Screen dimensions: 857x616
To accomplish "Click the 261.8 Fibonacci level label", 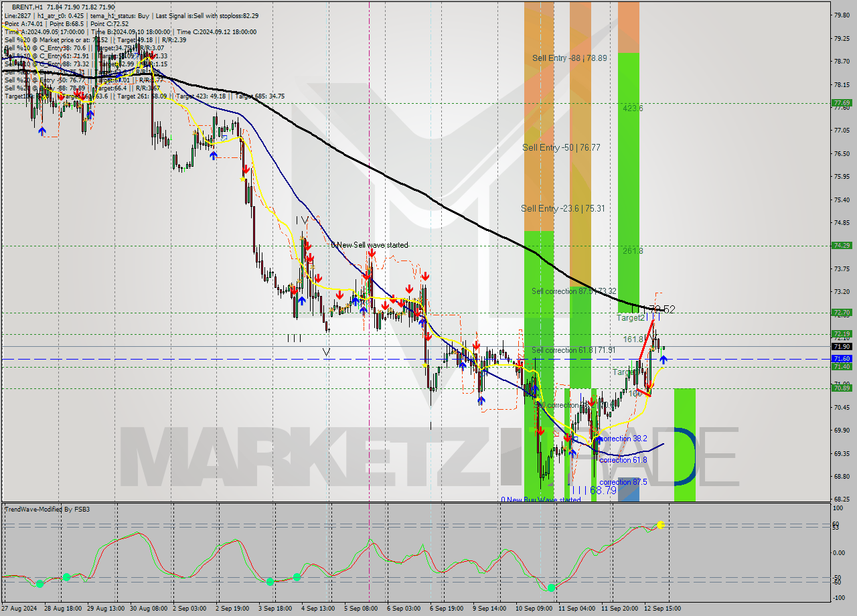I will 633,251.
